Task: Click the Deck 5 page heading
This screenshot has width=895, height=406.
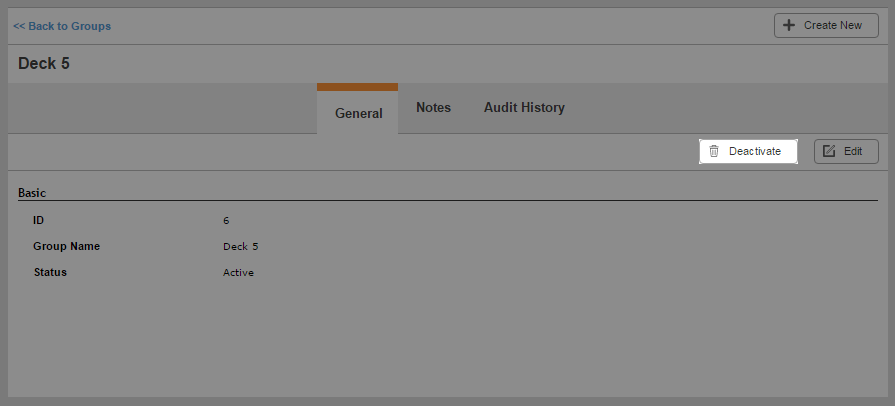Action: [x=44, y=63]
